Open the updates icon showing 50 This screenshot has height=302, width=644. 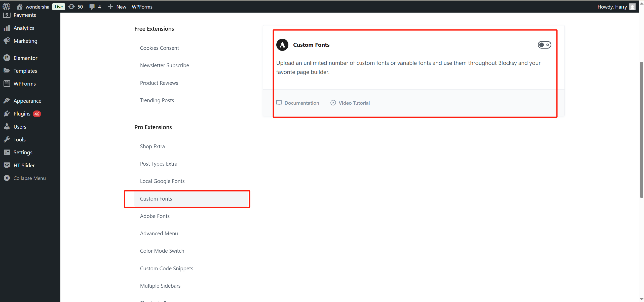pyautogui.click(x=72, y=7)
